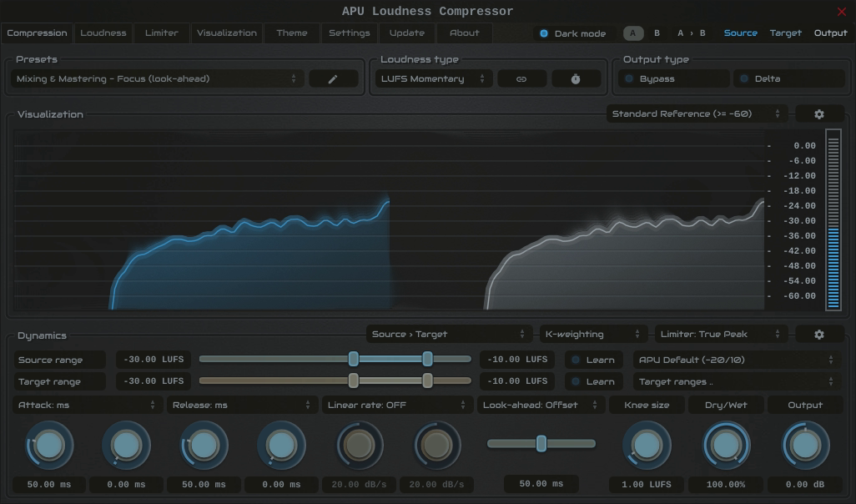Screen dimensions: 856x504
Task: Open the Look-ahead: Offset dropdown
Action: coord(541,406)
